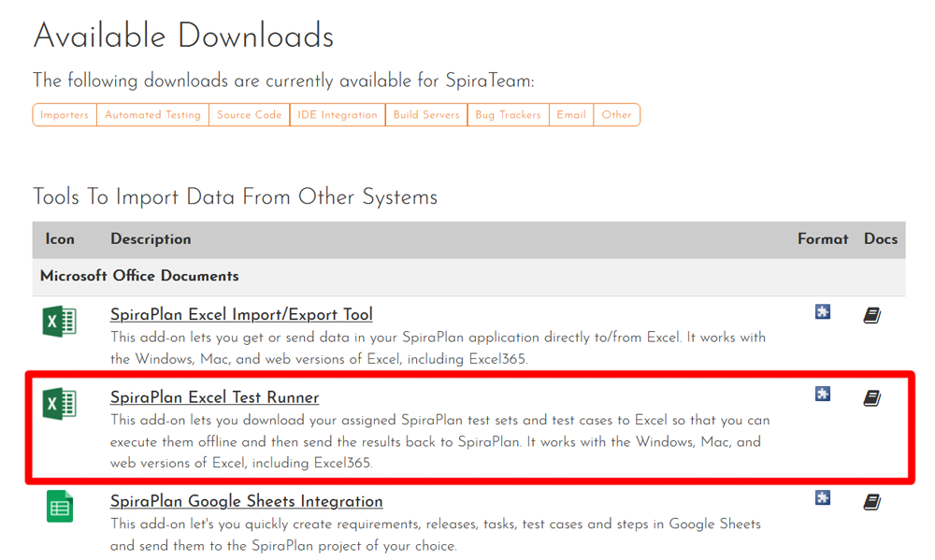Click the green Google Sheets icon
Viewport: 935px width, 560px height.
(x=58, y=506)
